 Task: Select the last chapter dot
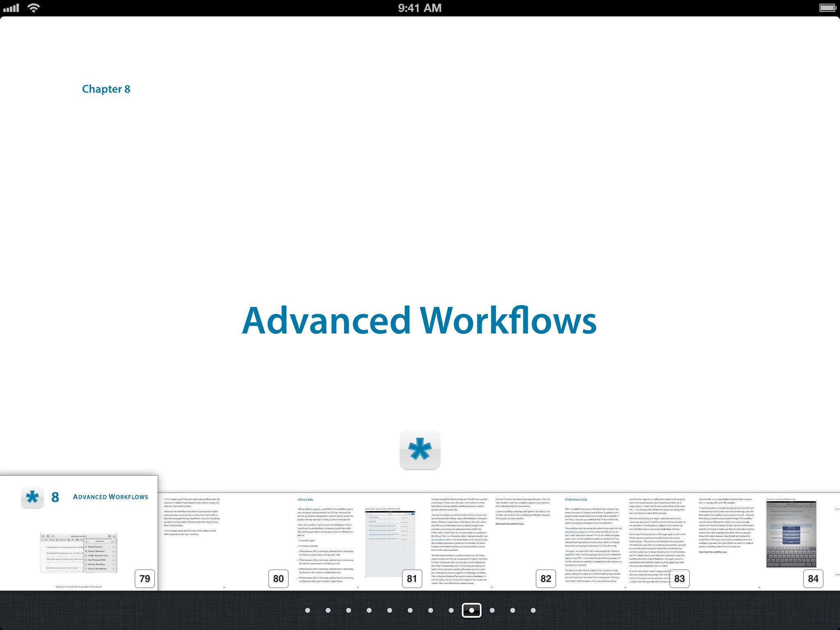tap(533, 610)
